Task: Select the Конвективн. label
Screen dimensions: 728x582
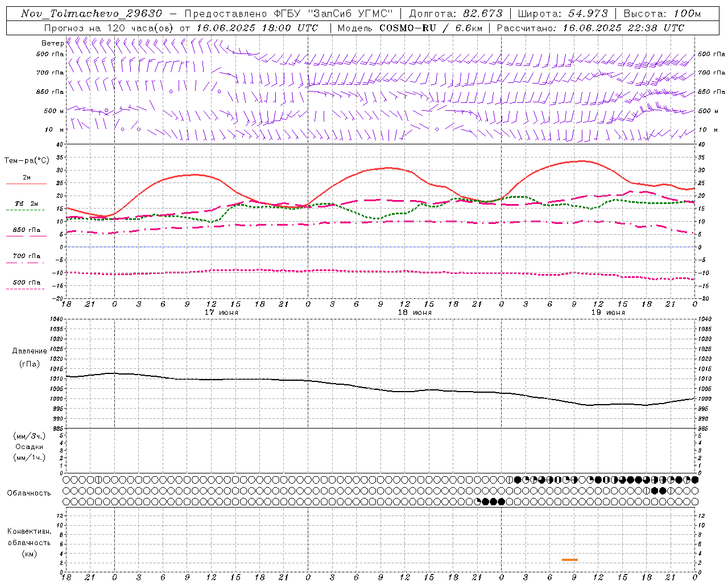Action: tap(29, 531)
